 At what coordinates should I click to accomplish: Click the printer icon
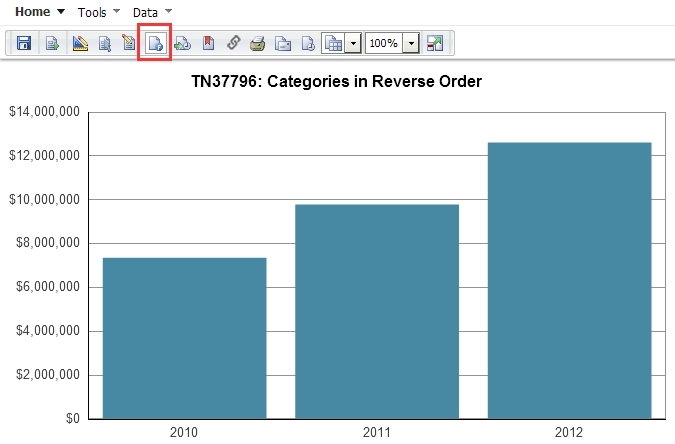(258, 44)
